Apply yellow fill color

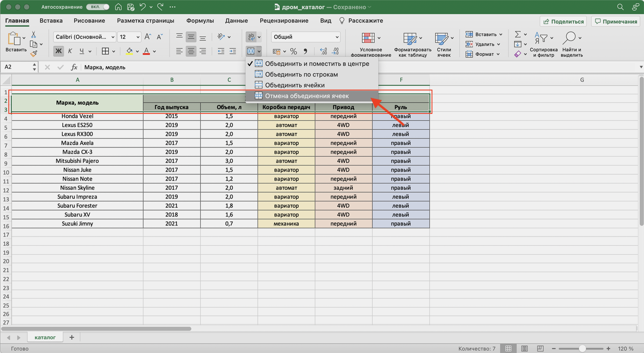coord(129,51)
